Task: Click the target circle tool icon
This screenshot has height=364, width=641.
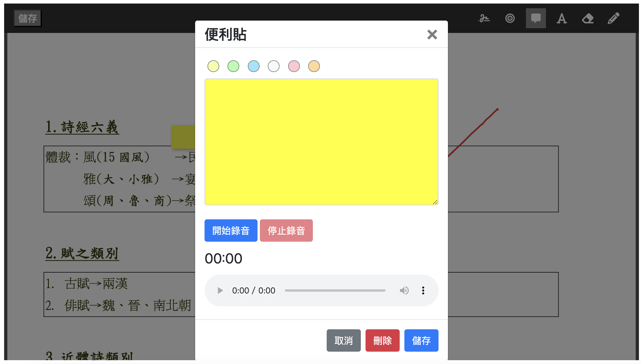Action: pyautogui.click(x=510, y=19)
